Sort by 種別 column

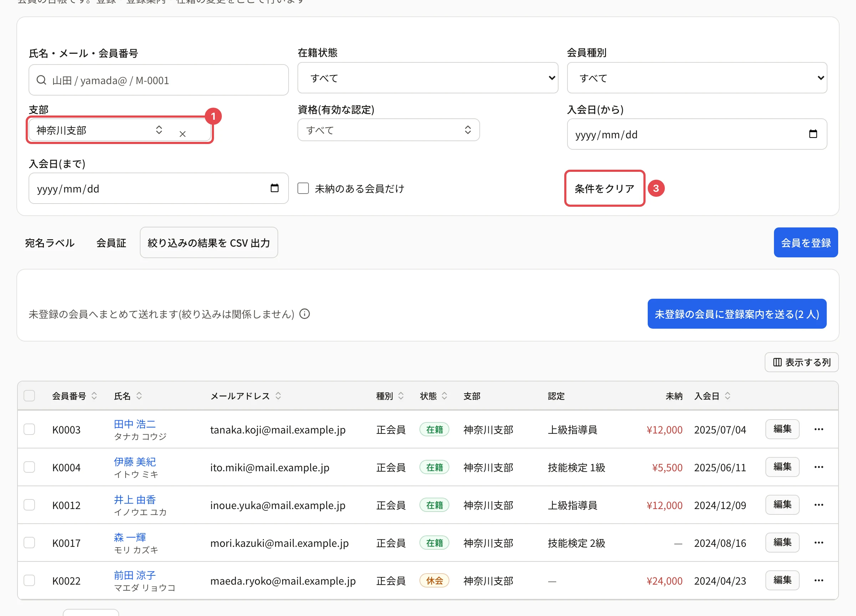(390, 396)
